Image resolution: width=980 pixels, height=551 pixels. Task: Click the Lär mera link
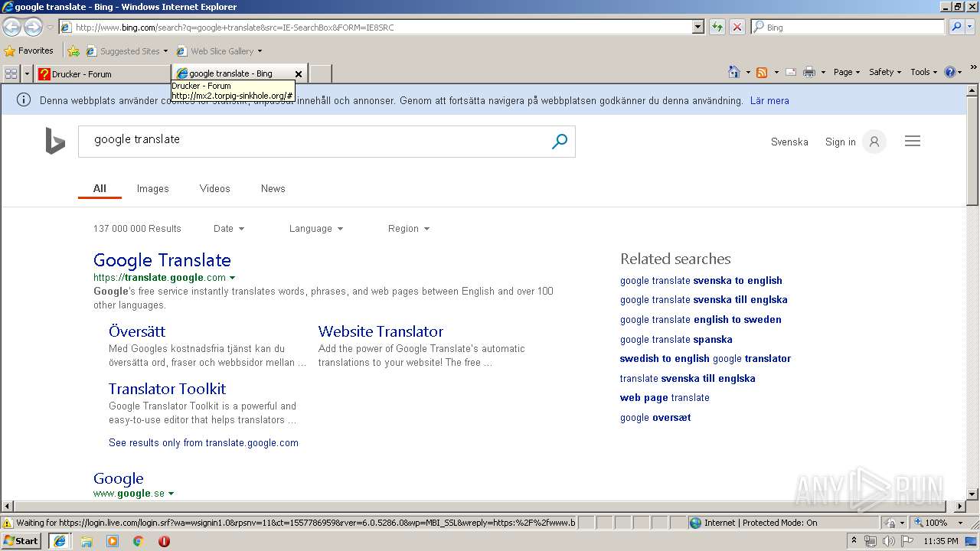[769, 100]
